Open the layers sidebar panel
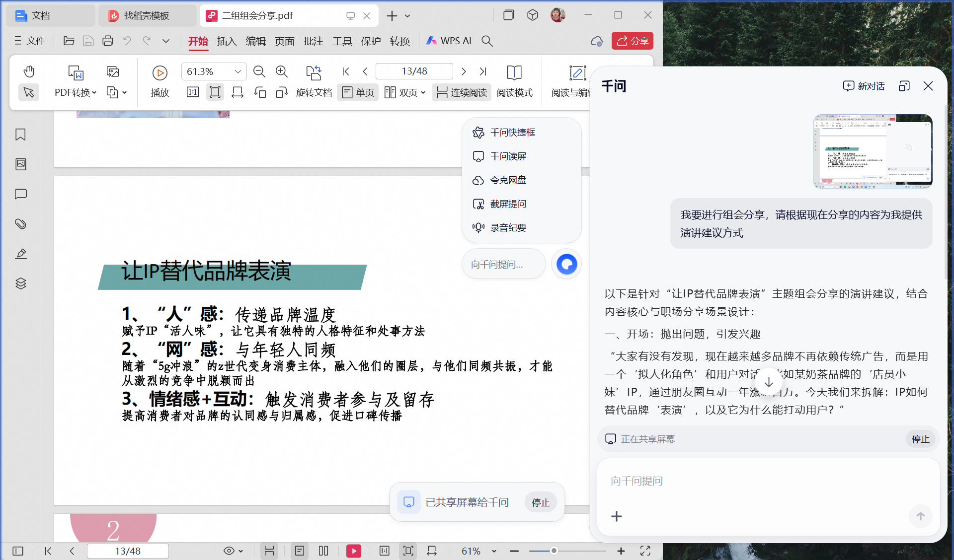 (20, 283)
